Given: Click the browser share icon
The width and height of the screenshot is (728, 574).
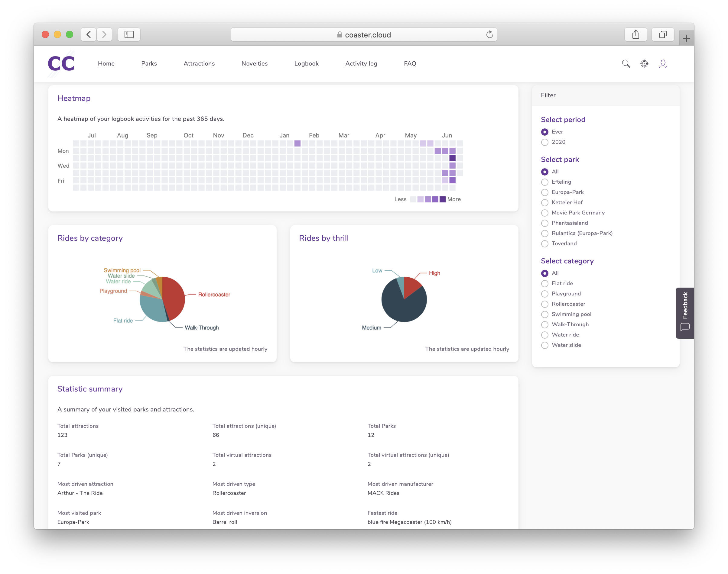Looking at the screenshot, I should tap(635, 34).
